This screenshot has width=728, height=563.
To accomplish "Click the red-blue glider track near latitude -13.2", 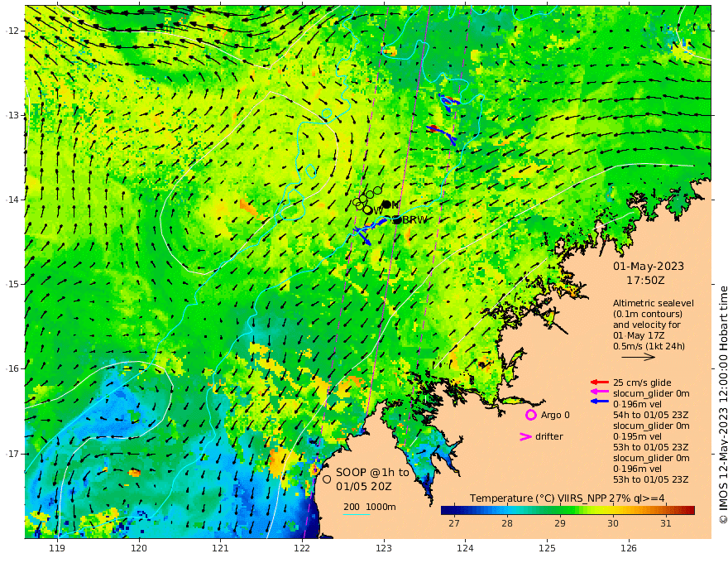I will pyautogui.click(x=442, y=134).
